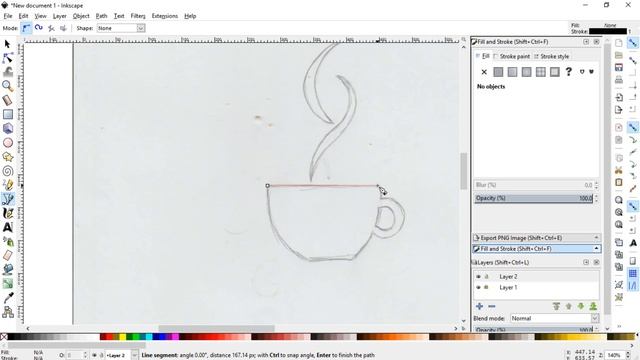The height and width of the screenshot is (360, 640).
Task: Click the Cut scissors icon
Action: tap(619, 170)
